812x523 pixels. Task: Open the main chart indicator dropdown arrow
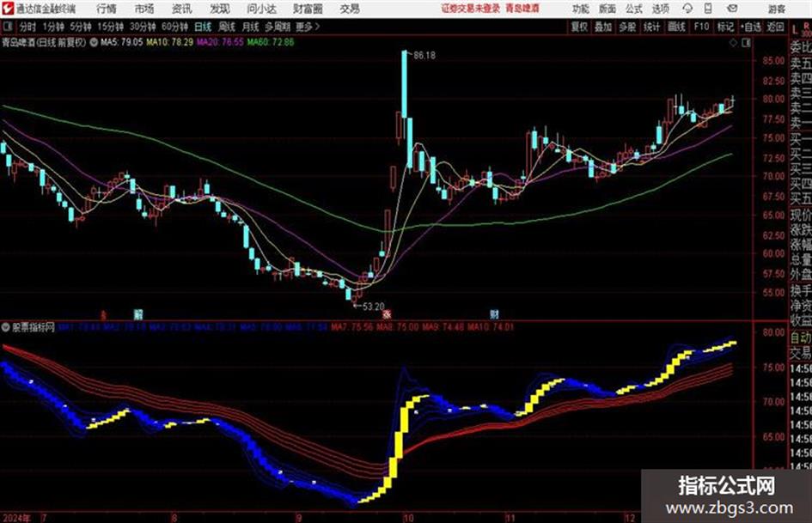(x=94, y=42)
